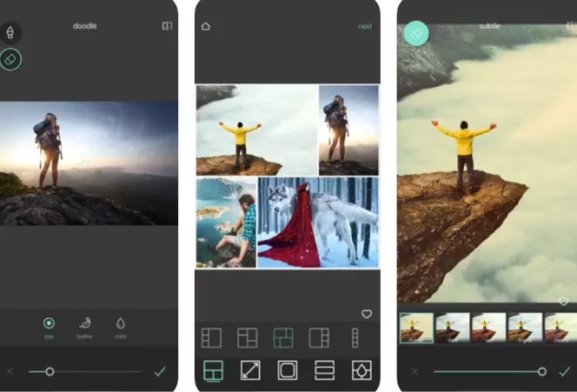Image resolution: width=577 pixels, height=392 pixels.
Task: Apply the filter with the teal checkmark
Action: pos(564,371)
